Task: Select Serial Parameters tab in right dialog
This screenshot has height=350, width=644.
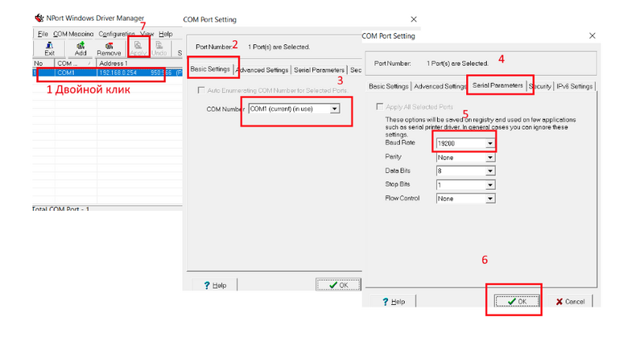Action: 497,85
